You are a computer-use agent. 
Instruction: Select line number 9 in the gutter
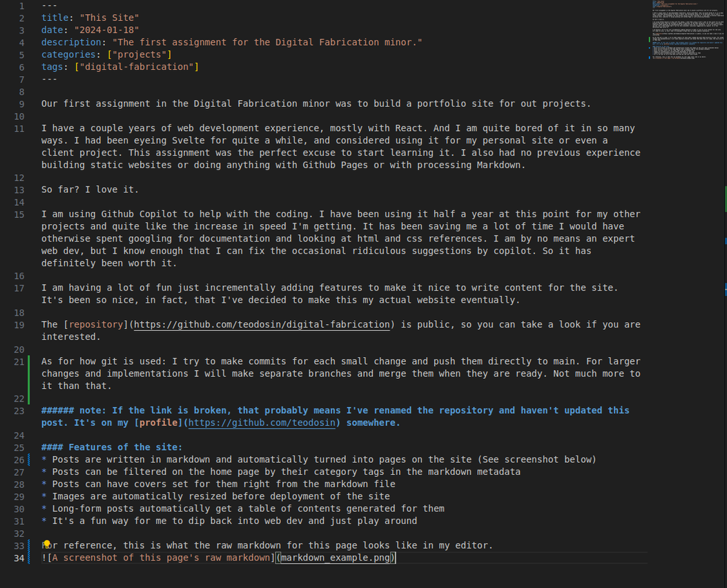tap(22, 104)
